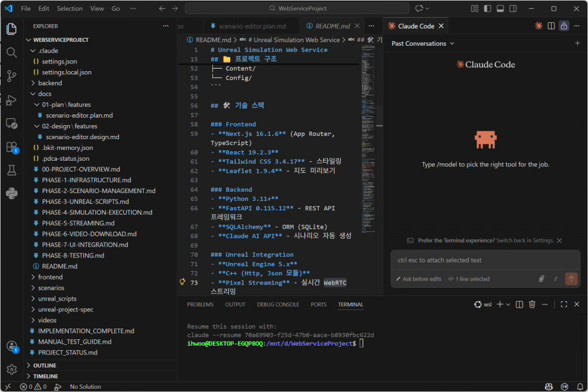The image size is (588, 392).
Task: Toggle the primary side bar visibility
Action: (x=488, y=8)
